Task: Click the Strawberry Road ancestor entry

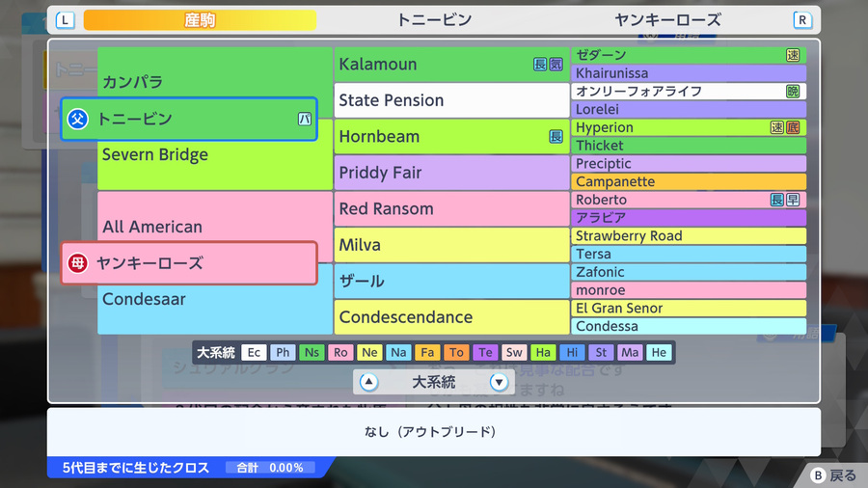Action: click(x=689, y=235)
